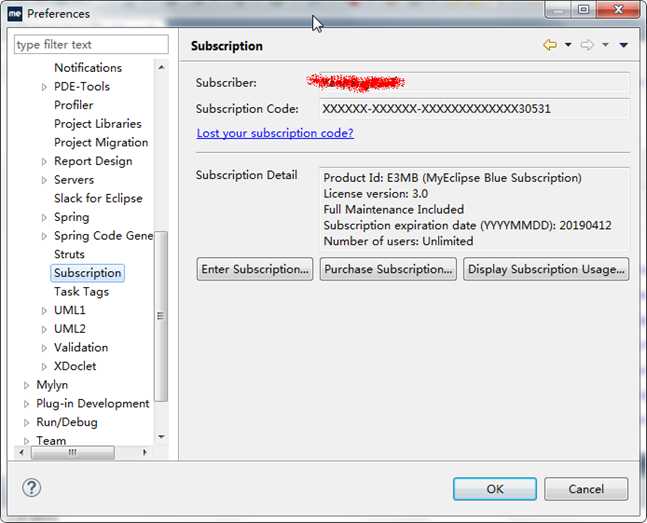Click the Purchase Subscription... button
The image size is (647, 523).
point(388,269)
